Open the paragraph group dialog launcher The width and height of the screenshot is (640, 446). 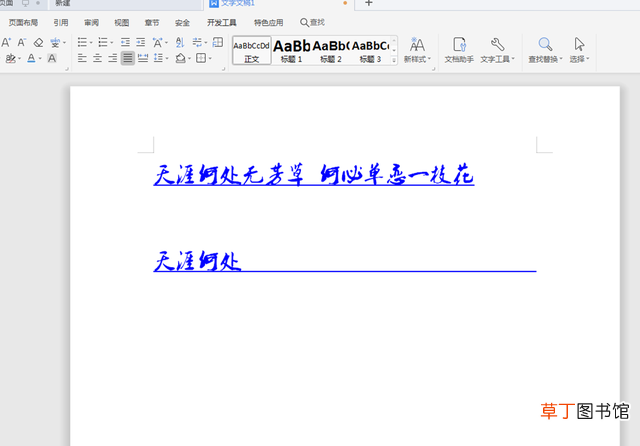[223, 69]
